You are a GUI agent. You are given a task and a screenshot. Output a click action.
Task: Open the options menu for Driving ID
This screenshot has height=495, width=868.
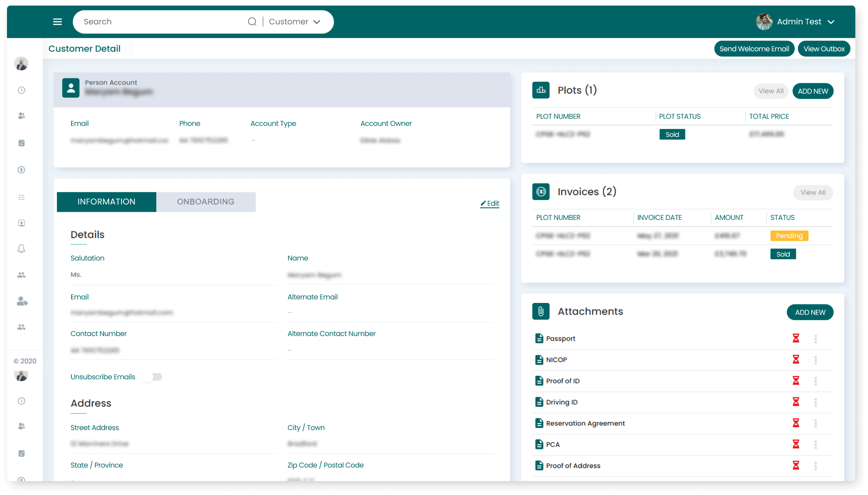tap(816, 402)
